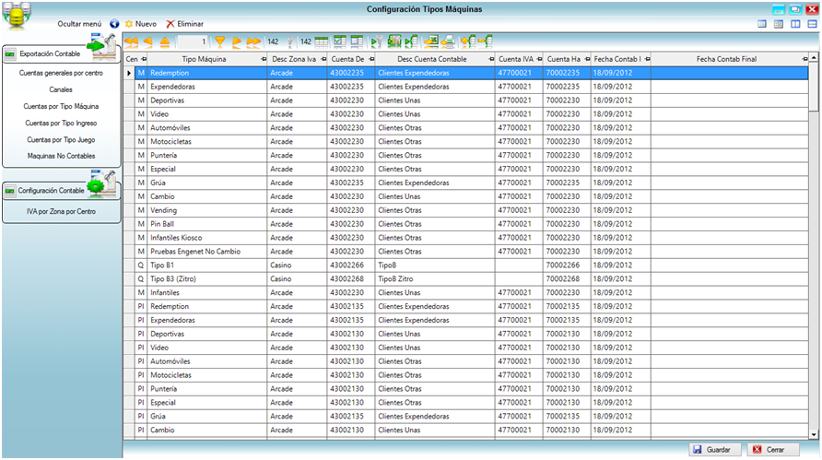
Task: Toggle pin on Cuenta IVA column
Action: 538,59
